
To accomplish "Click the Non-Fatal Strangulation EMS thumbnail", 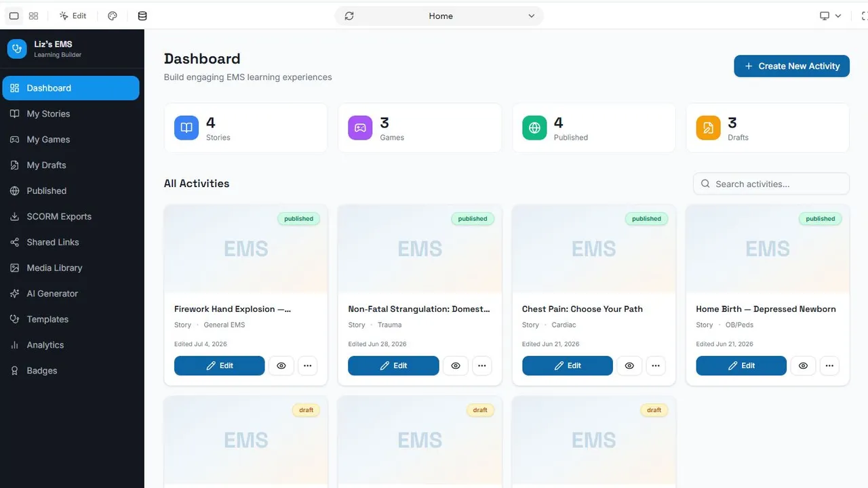I will click(x=420, y=249).
